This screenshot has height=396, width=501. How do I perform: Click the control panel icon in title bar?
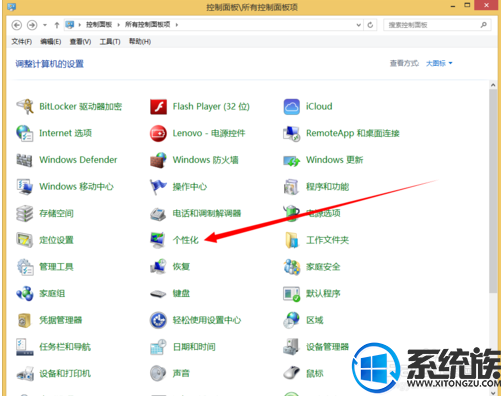coord(12,7)
